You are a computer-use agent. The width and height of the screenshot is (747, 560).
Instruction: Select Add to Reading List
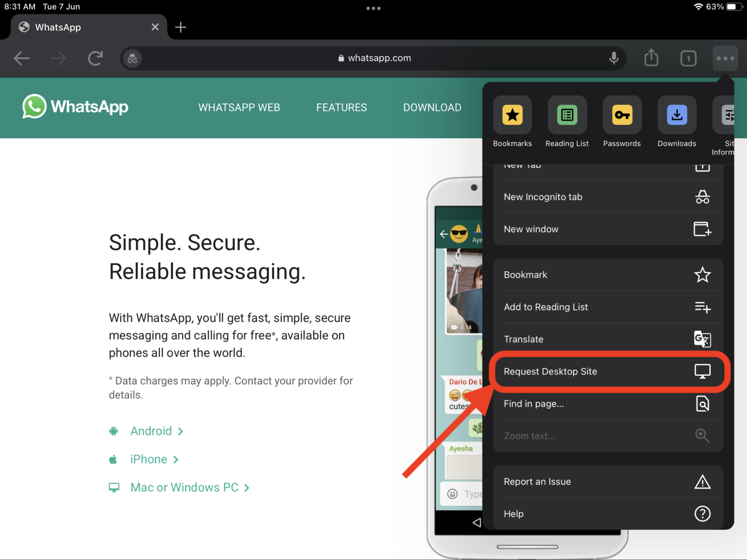pyautogui.click(x=608, y=307)
